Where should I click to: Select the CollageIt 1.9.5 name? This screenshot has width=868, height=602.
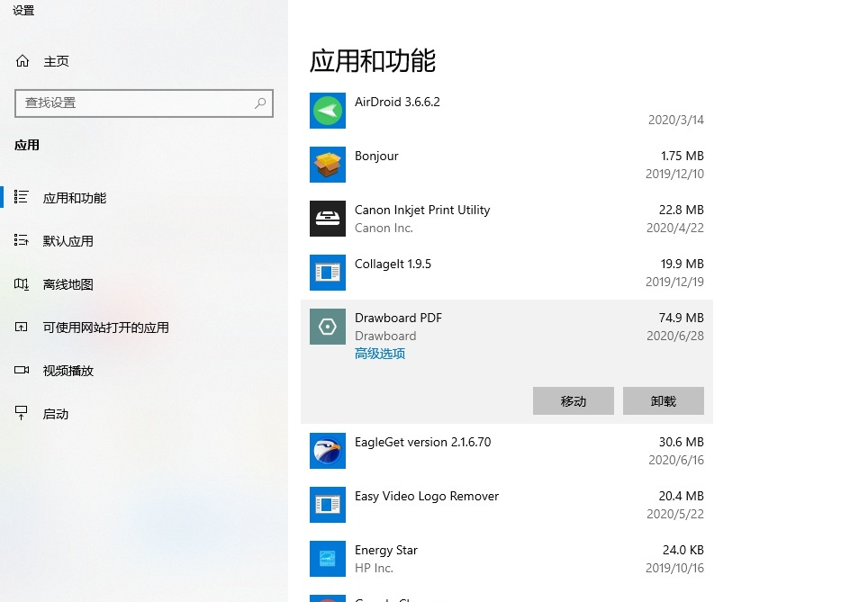(393, 264)
